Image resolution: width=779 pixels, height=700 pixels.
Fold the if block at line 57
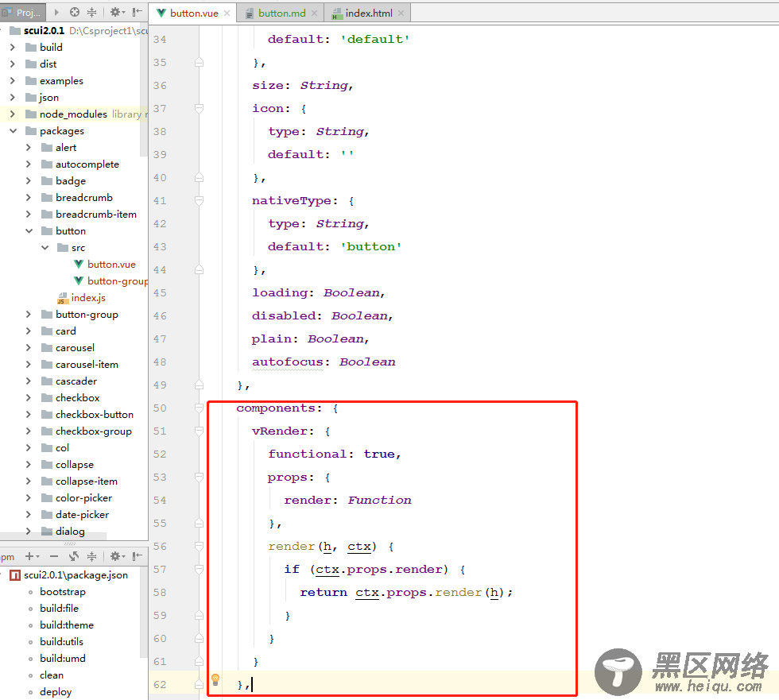(x=200, y=570)
